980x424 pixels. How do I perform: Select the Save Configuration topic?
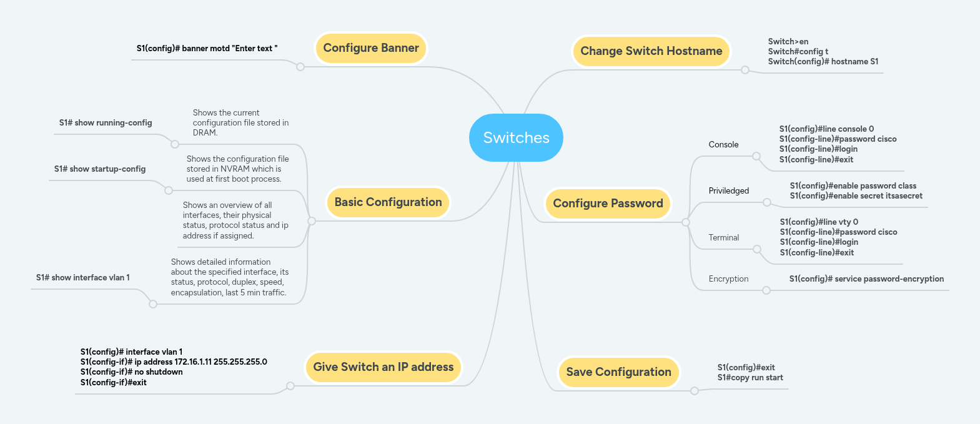pyautogui.click(x=618, y=372)
